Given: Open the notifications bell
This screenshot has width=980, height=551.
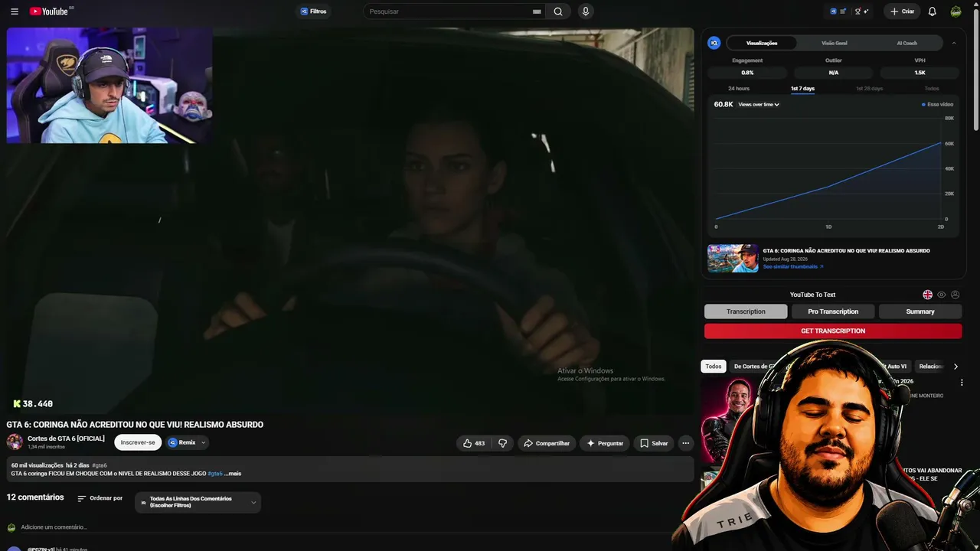Looking at the screenshot, I should (x=932, y=11).
